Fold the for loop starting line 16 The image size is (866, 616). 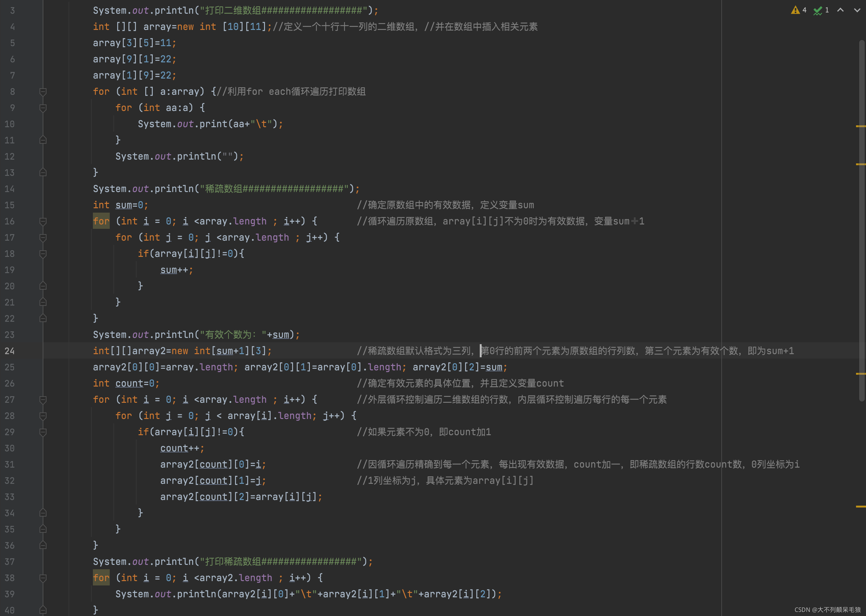(x=43, y=222)
